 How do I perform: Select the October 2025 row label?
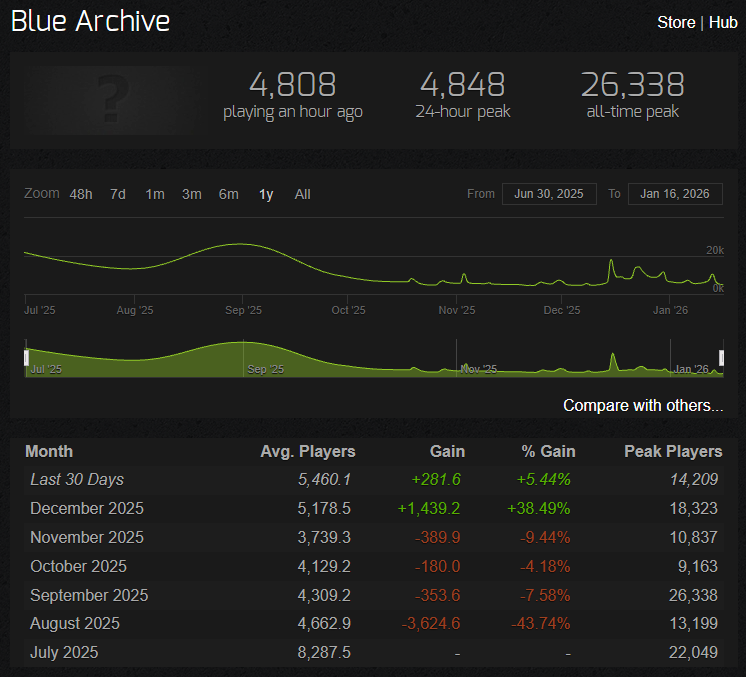pyautogui.click(x=79, y=566)
